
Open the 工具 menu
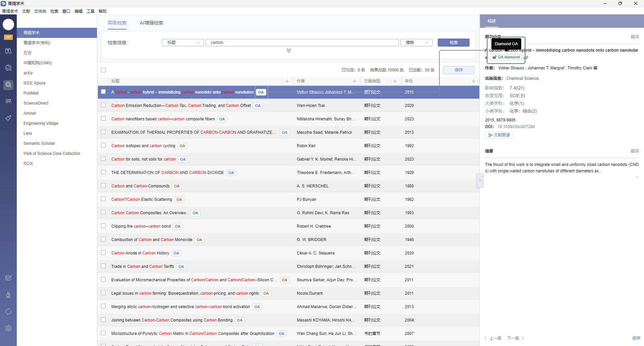(x=91, y=11)
